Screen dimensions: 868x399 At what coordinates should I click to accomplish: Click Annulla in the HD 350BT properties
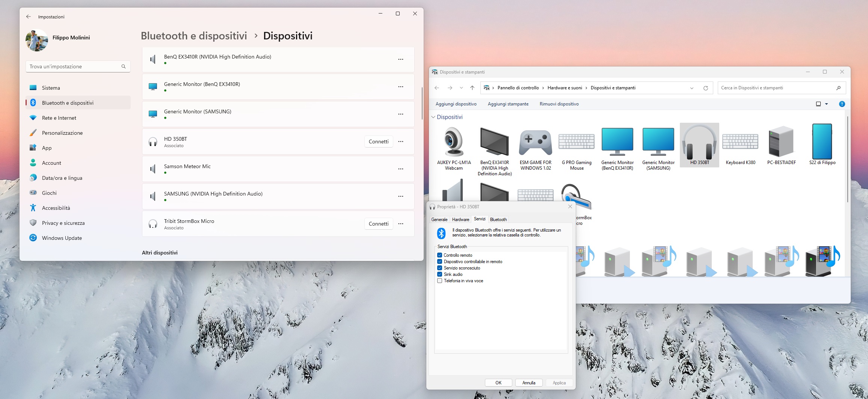click(x=529, y=383)
